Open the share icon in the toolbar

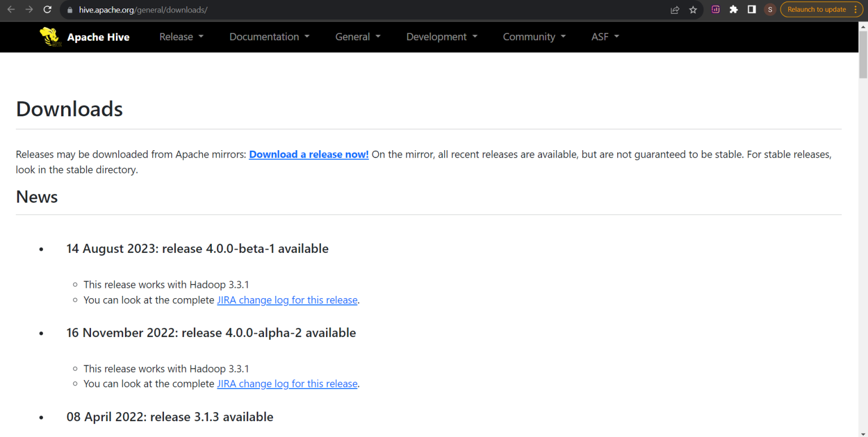pos(675,10)
